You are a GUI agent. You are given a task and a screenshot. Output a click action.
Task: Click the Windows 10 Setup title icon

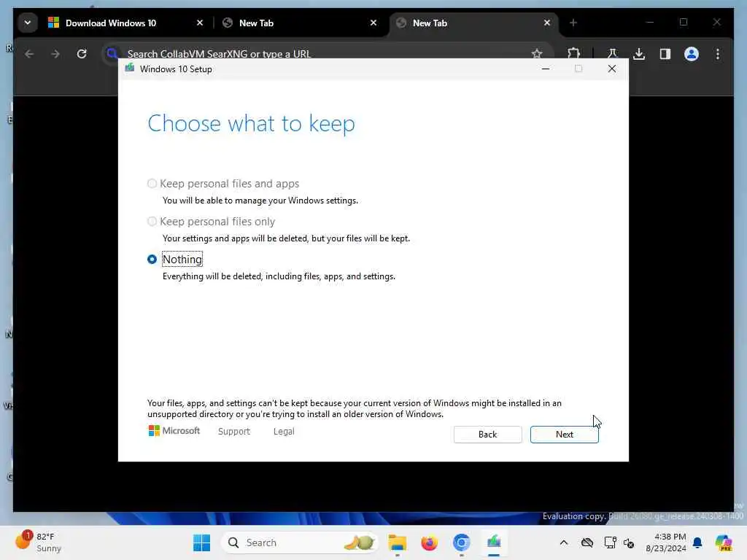130,69
